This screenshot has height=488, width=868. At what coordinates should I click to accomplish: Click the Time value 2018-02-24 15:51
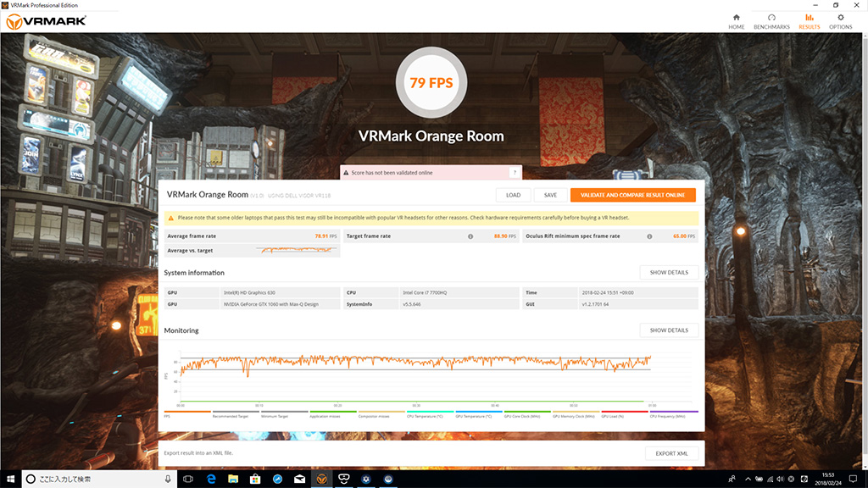pyautogui.click(x=638, y=292)
